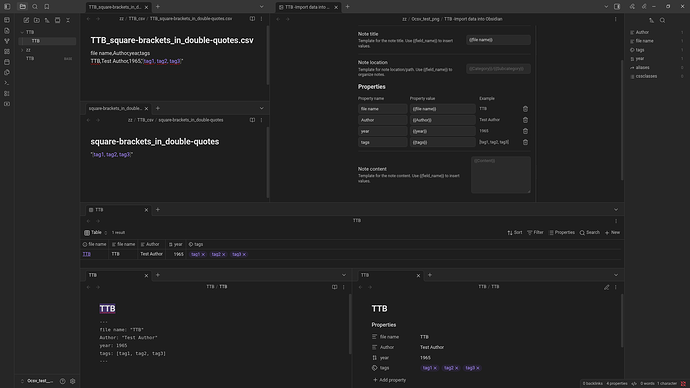Open the bookmarks icon in left sidebar header
Screen dimensions: 690x388
tap(47, 7)
